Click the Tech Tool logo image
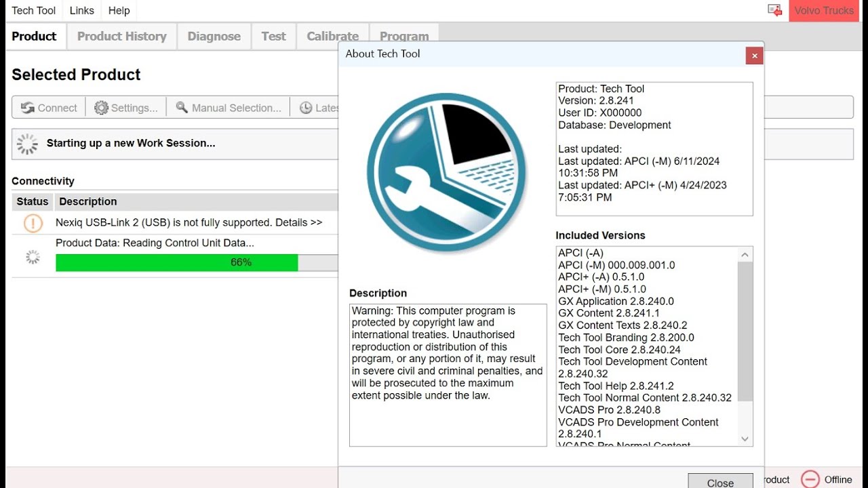The height and width of the screenshot is (488, 868). (x=446, y=173)
